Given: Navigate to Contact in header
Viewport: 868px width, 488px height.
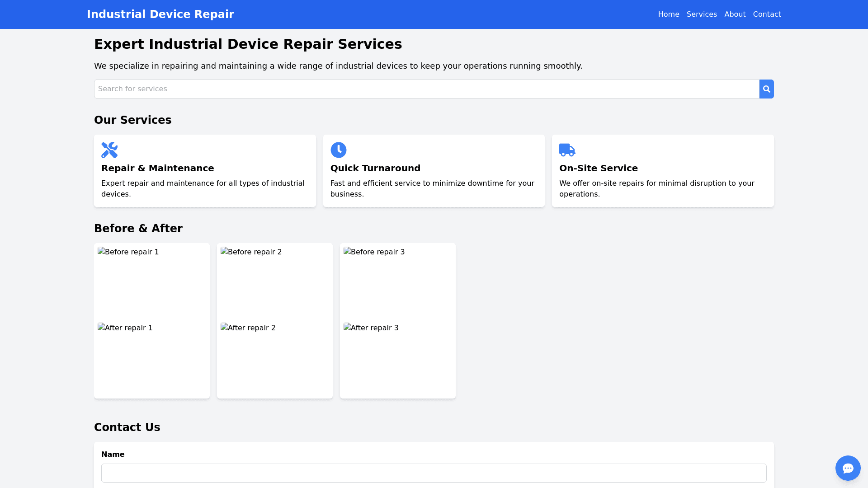Looking at the screenshot, I should click(x=767, y=14).
